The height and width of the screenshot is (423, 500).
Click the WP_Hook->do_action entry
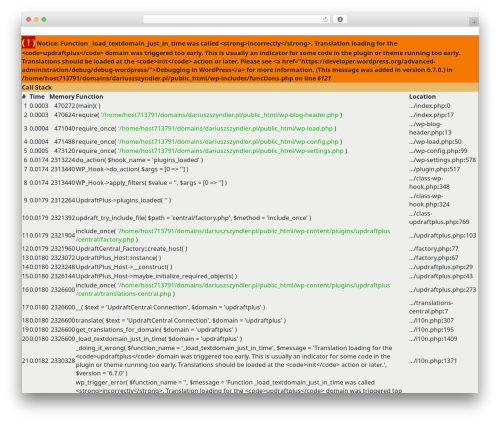point(132,169)
